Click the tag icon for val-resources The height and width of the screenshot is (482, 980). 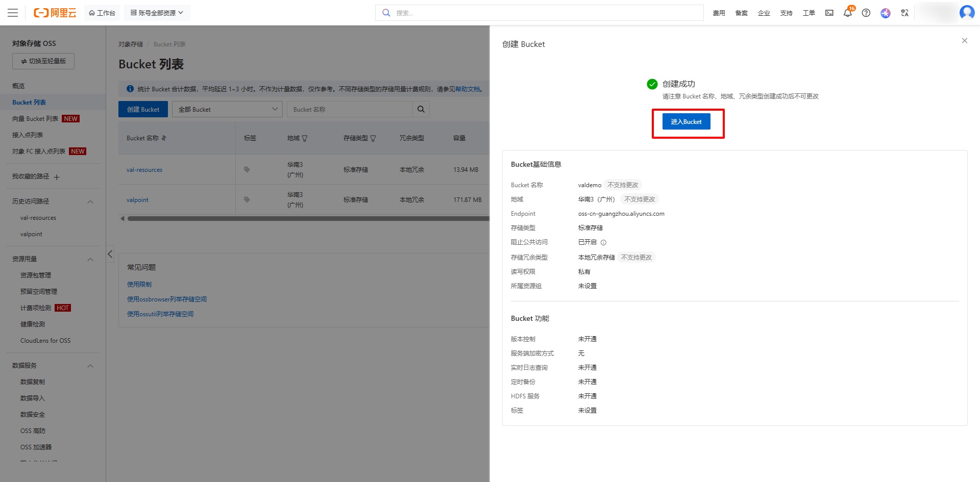(x=247, y=170)
